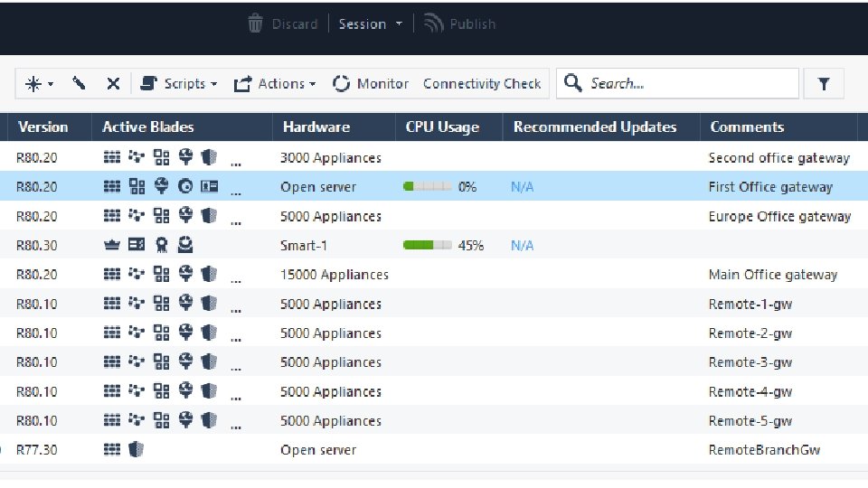Image resolution: width=868 pixels, height=488 pixels.
Task: Click application control icon in Main Office gateway row
Action: click(x=161, y=274)
